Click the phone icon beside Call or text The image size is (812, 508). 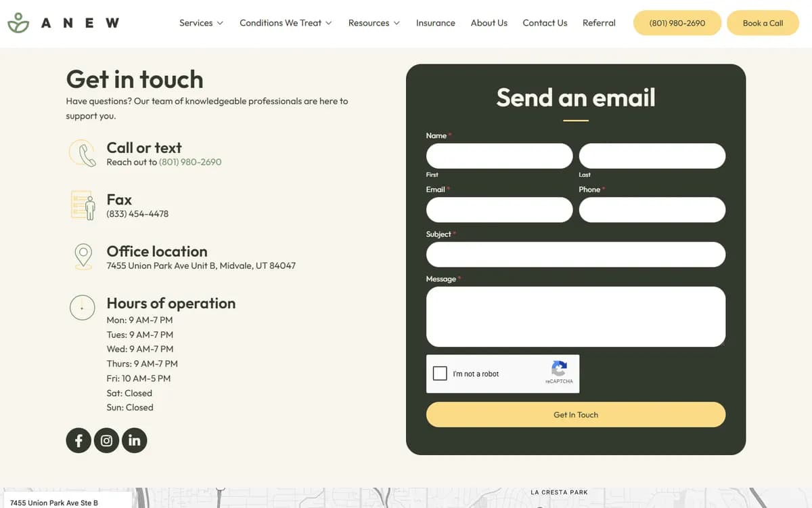tap(83, 153)
